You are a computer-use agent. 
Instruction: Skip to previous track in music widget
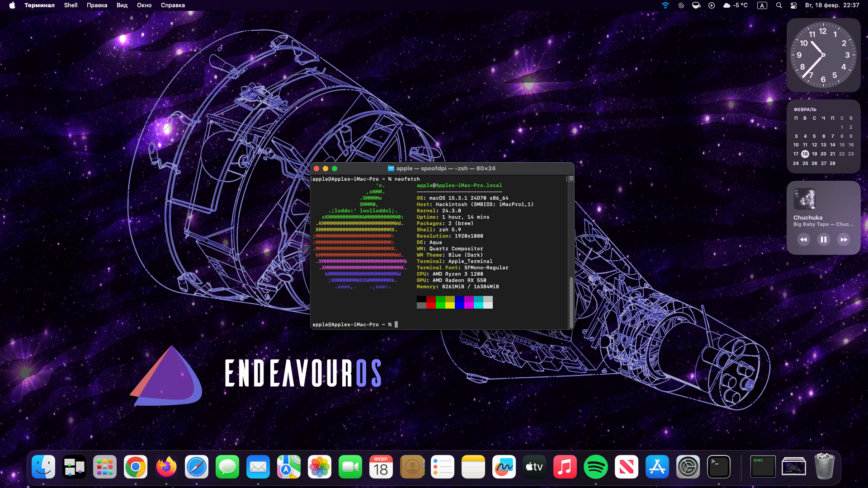(803, 239)
